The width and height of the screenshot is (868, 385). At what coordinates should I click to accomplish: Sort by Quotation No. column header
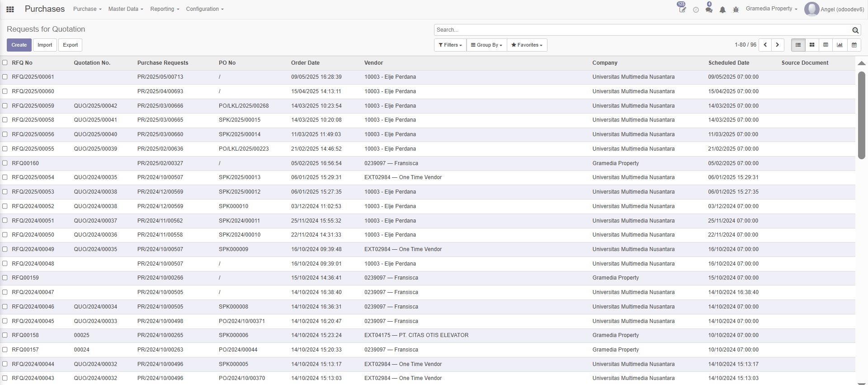[92, 63]
